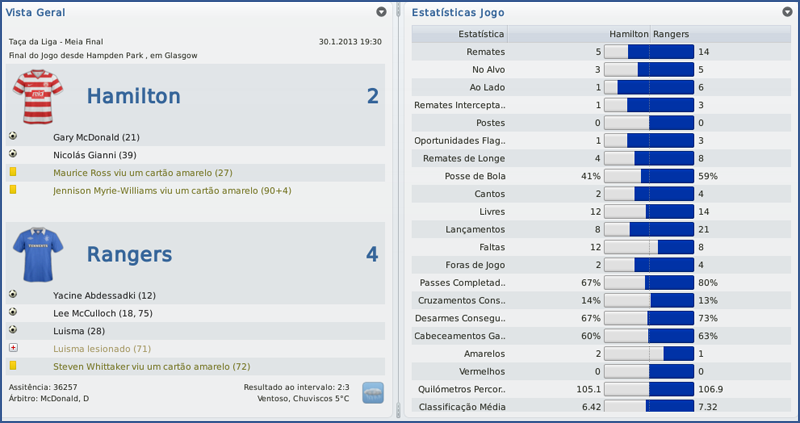This screenshot has height=423, width=800.
Task: Click Jennison Myrie-Williams yellow card event
Action: click(172, 190)
